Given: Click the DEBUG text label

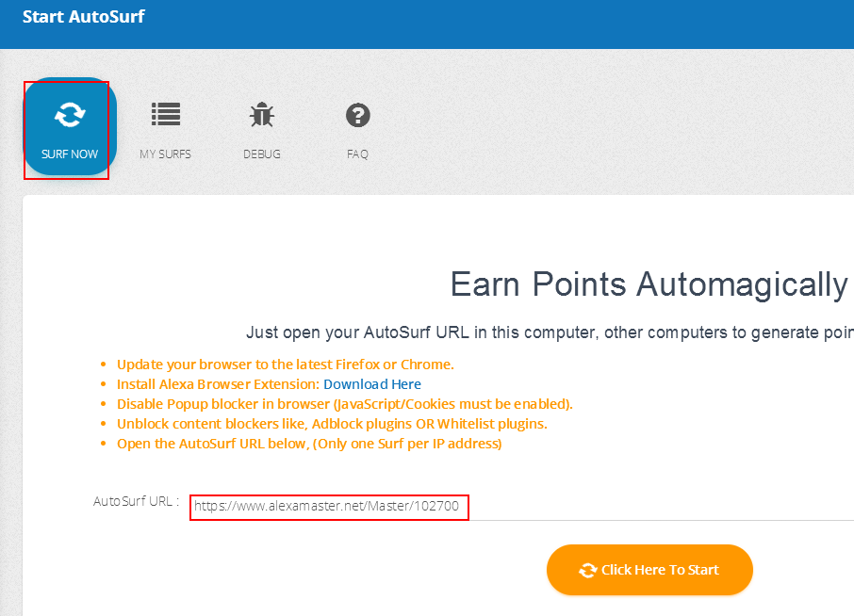Looking at the screenshot, I should click(262, 154).
